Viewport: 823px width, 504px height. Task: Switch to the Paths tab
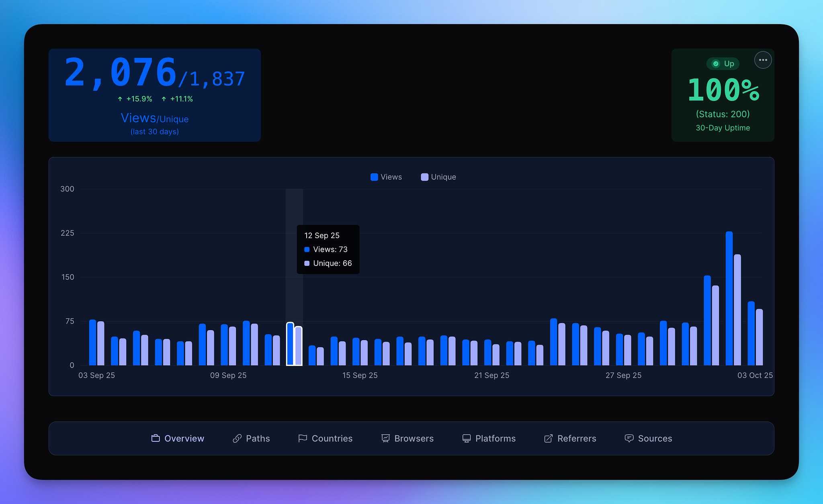[258, 438]
